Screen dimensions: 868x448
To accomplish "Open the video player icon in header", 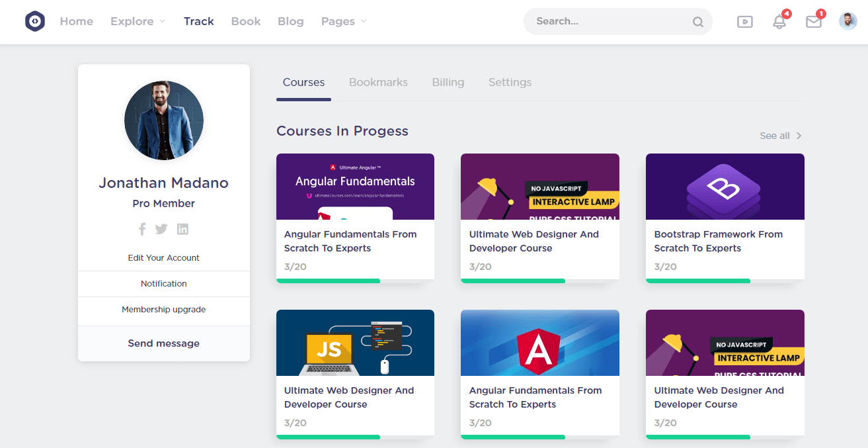I will pos(745,22).
